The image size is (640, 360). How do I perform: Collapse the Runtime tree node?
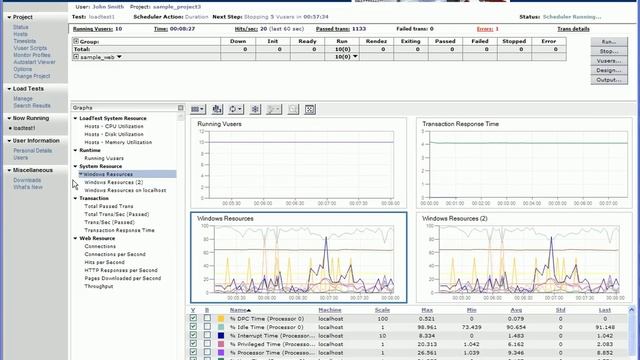coord(75,150)
